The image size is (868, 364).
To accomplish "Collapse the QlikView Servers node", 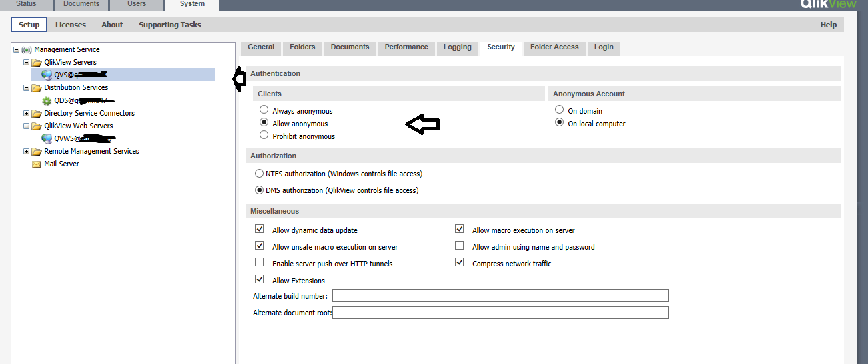I will pyautogui.click(x=27, y=62).
